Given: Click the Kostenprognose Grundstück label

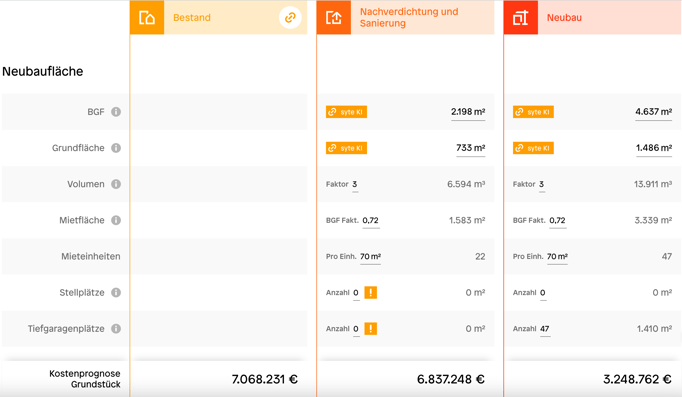Looking at the screenshot, I should click(x=85, y=379).
